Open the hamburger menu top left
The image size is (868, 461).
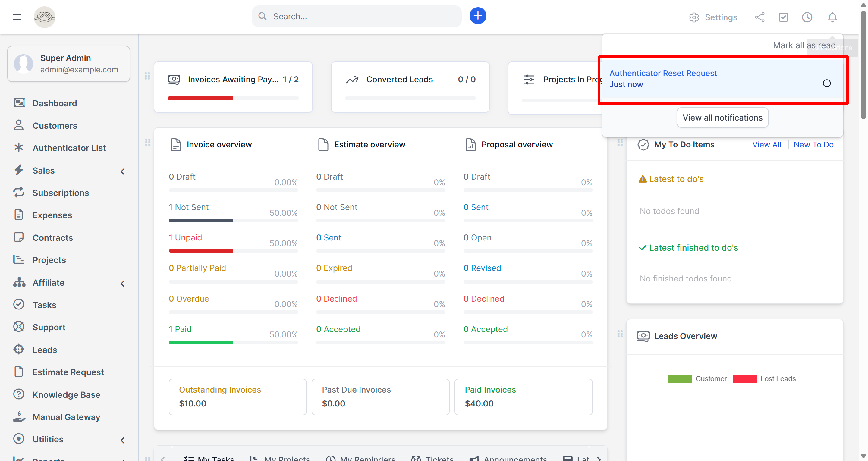click(17, 17)
